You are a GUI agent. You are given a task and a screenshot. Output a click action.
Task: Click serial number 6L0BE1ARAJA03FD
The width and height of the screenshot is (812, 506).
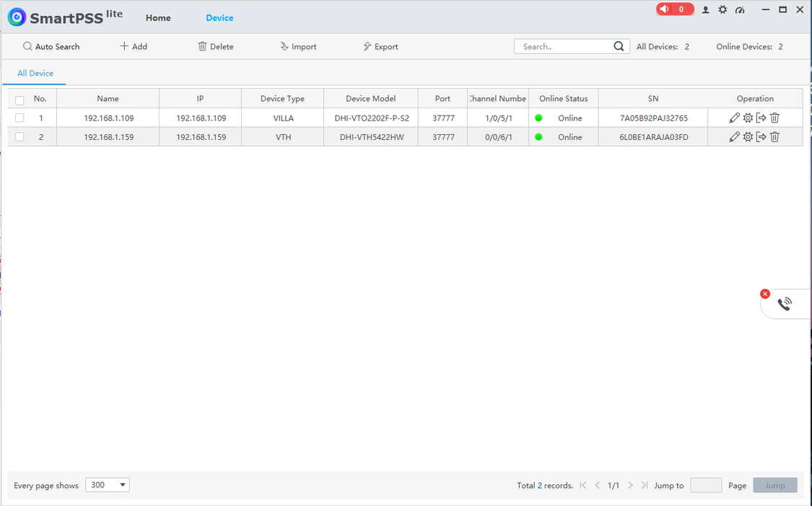click(x=653, y=137)
